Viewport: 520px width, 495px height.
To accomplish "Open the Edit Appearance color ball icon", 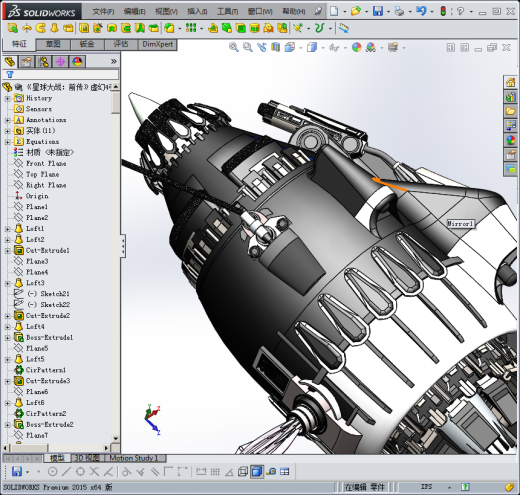I will (357, 47).
